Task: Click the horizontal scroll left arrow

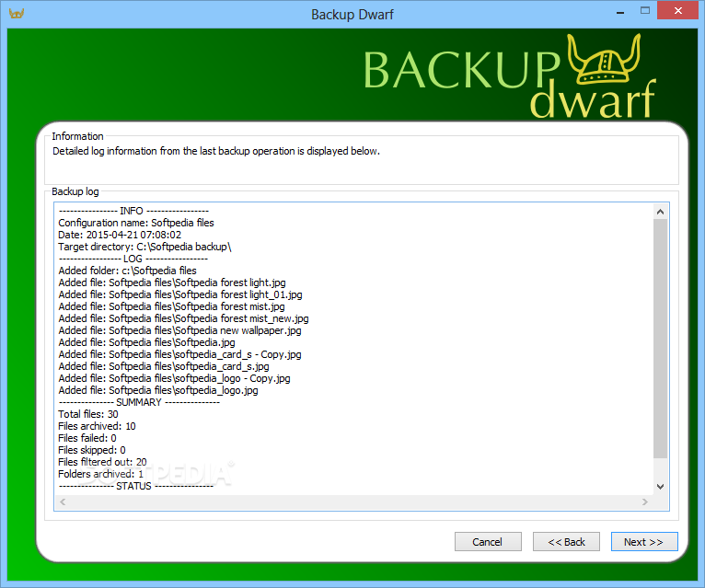Action: tap(63, 502)
